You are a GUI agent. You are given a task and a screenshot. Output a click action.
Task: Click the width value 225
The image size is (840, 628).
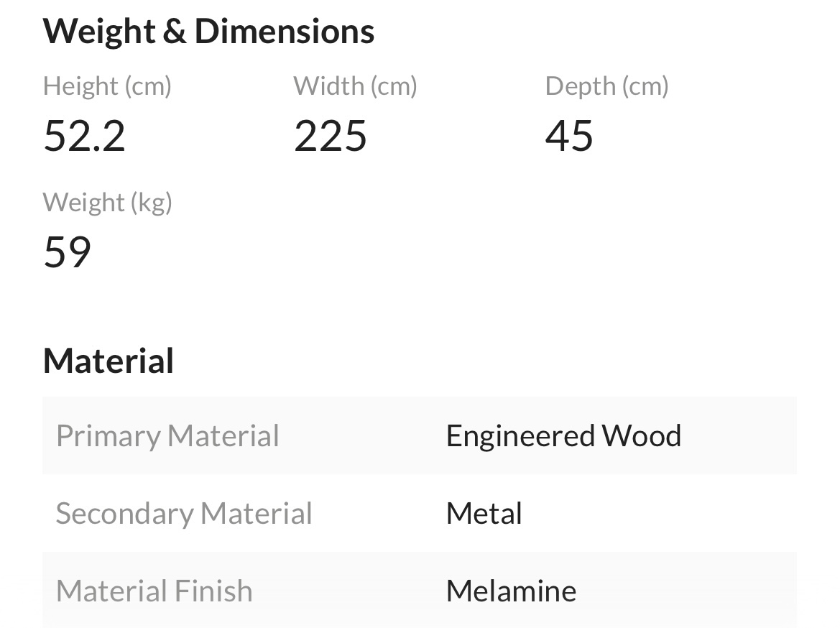pyautogui.click(x=331, y=136)
